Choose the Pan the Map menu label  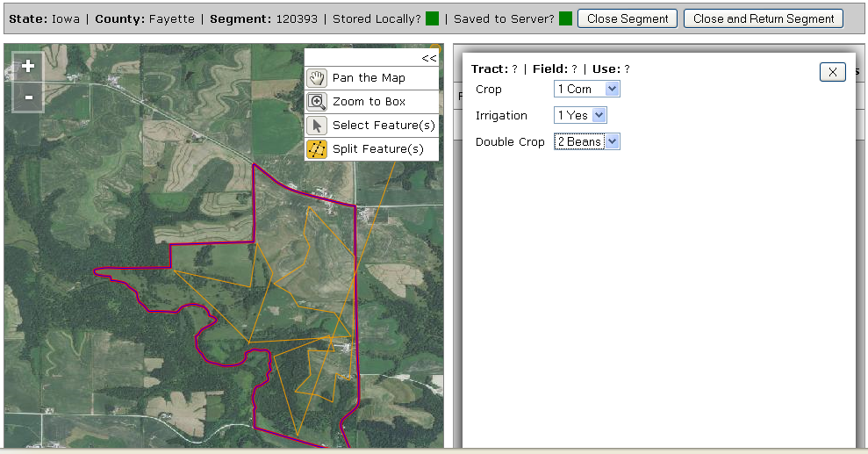(369, 78)
